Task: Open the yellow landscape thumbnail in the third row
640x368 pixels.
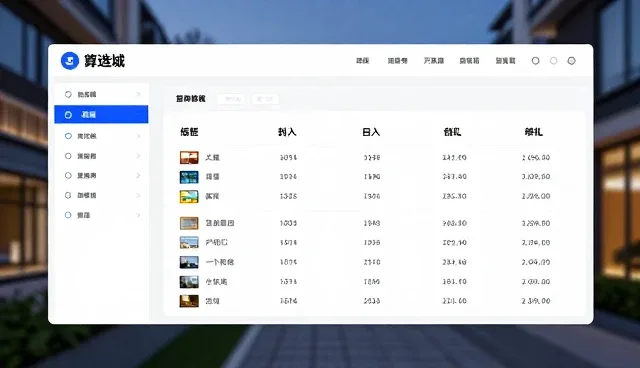Action: click(189, 196)
